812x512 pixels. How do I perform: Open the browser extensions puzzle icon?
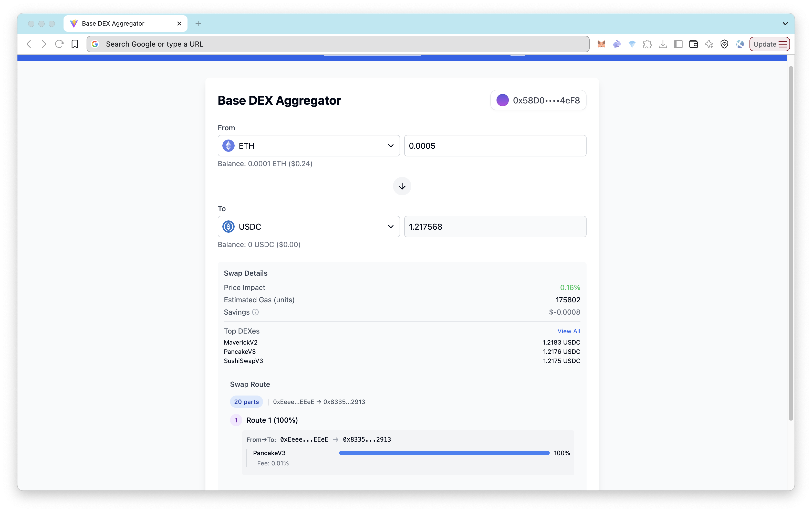[647, 44]
